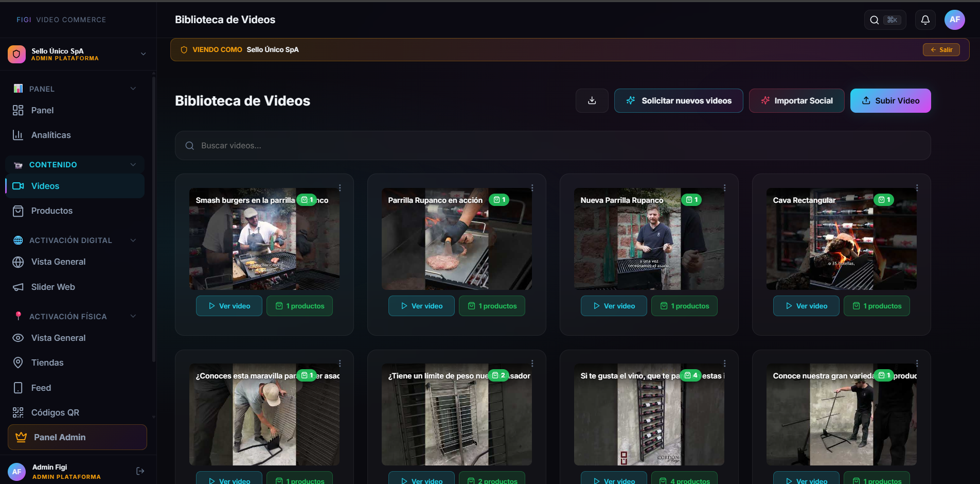Click Ver video for Cava Rectangular
Viewport: 980px width, 484px height.
click(x=806, y=306)
